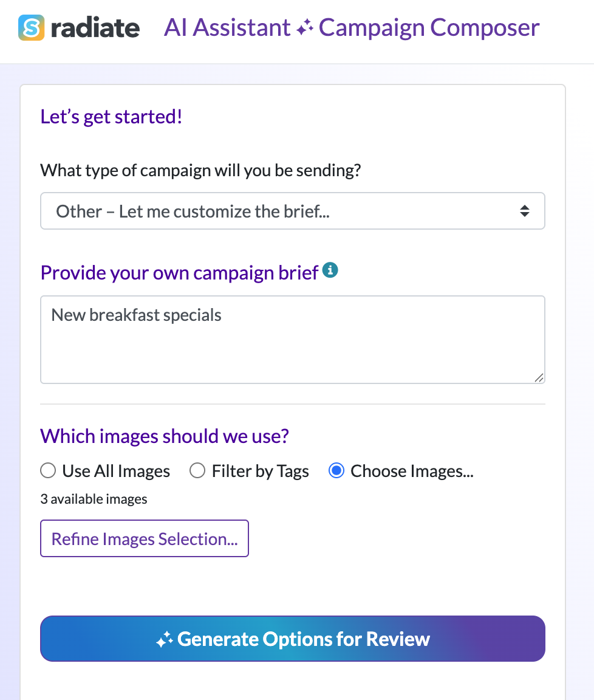
Task: Click the sparkle icon in the header title
Action: pos(305,28)
